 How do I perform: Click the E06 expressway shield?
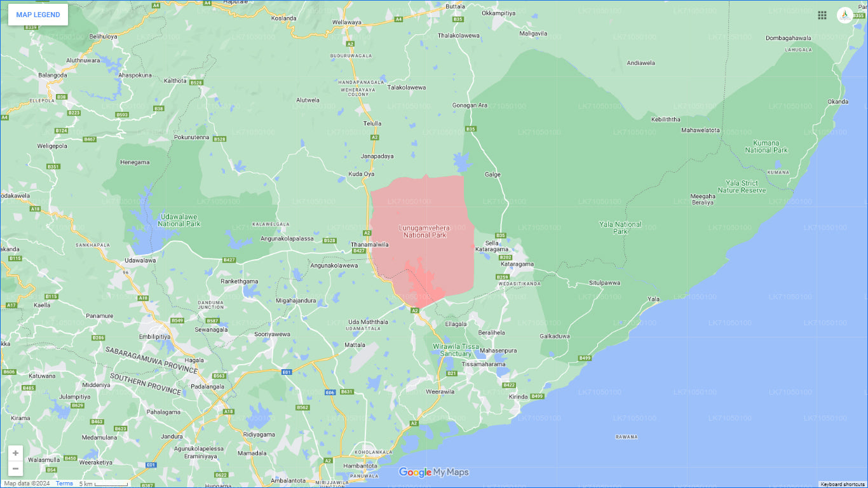coord(330,393)
